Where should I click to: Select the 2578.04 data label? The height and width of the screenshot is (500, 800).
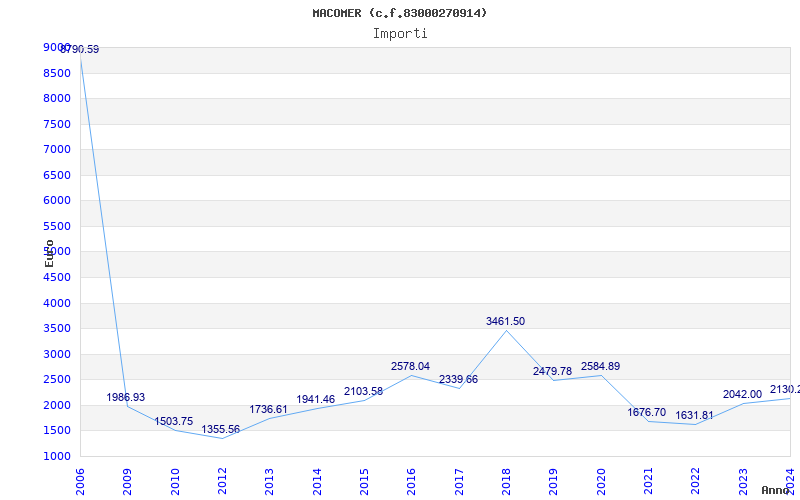[x=410, y=366]
